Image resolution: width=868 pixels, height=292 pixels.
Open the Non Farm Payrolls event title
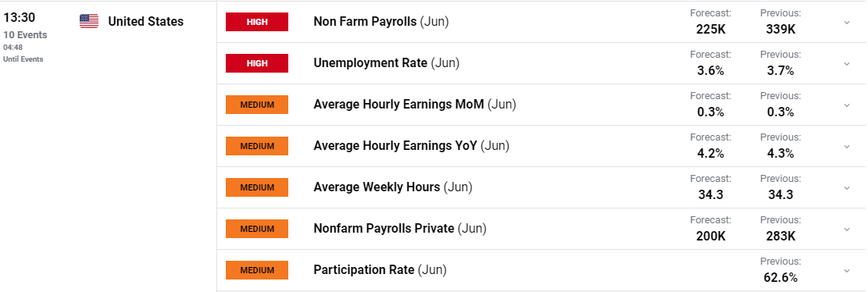(x=381, y=22)
